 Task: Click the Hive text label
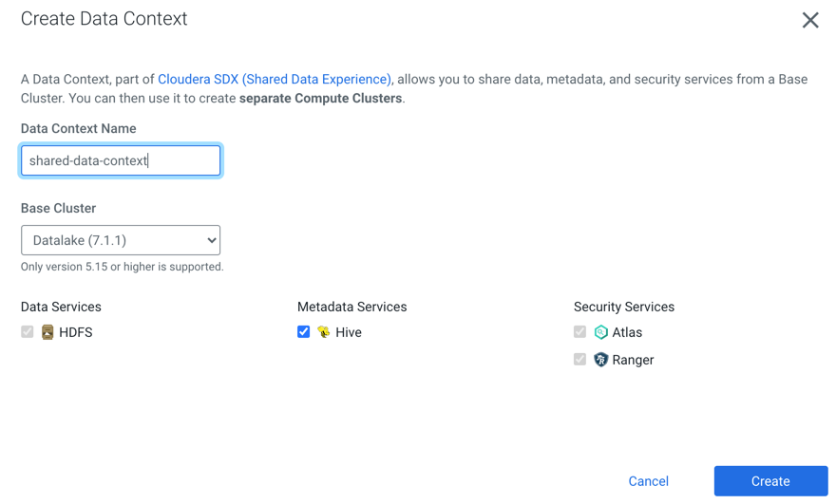[349, 332]
